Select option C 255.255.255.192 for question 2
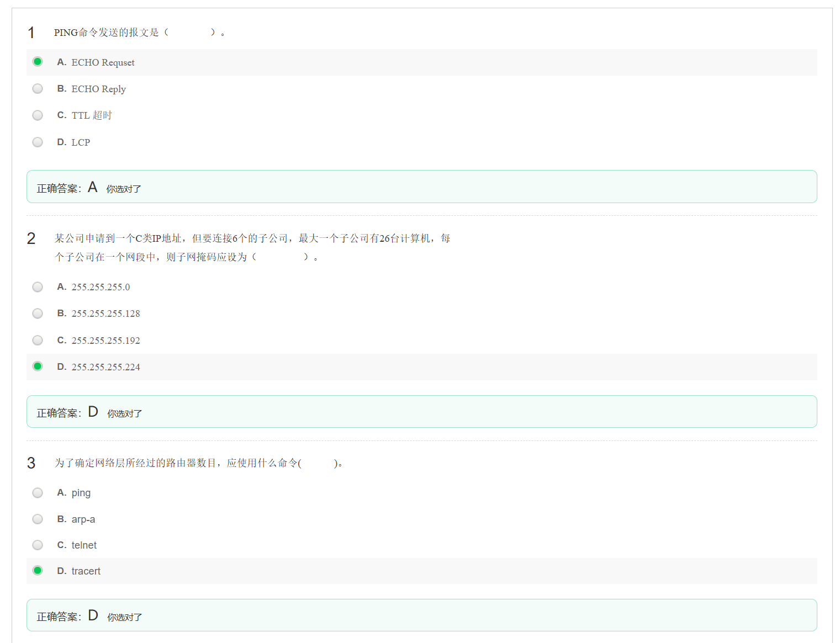Image resolution: width=840 pixels, height=643 pixels. [x=37, y=340]
